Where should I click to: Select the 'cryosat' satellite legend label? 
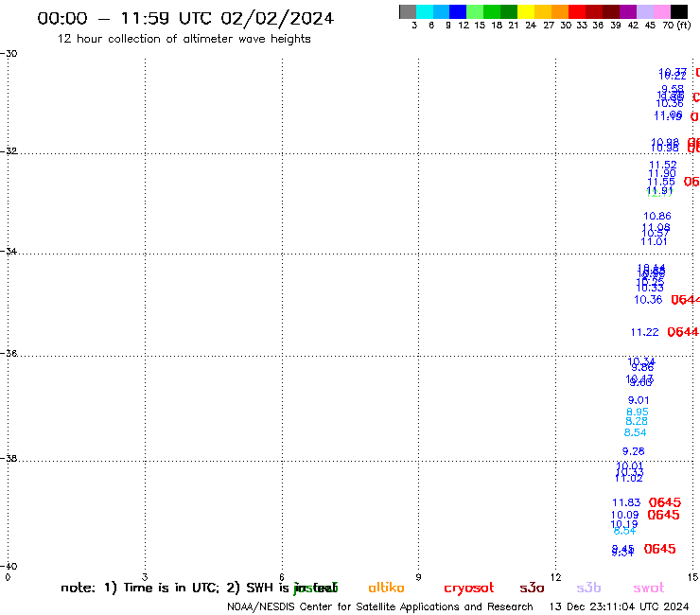pos(469,589)
